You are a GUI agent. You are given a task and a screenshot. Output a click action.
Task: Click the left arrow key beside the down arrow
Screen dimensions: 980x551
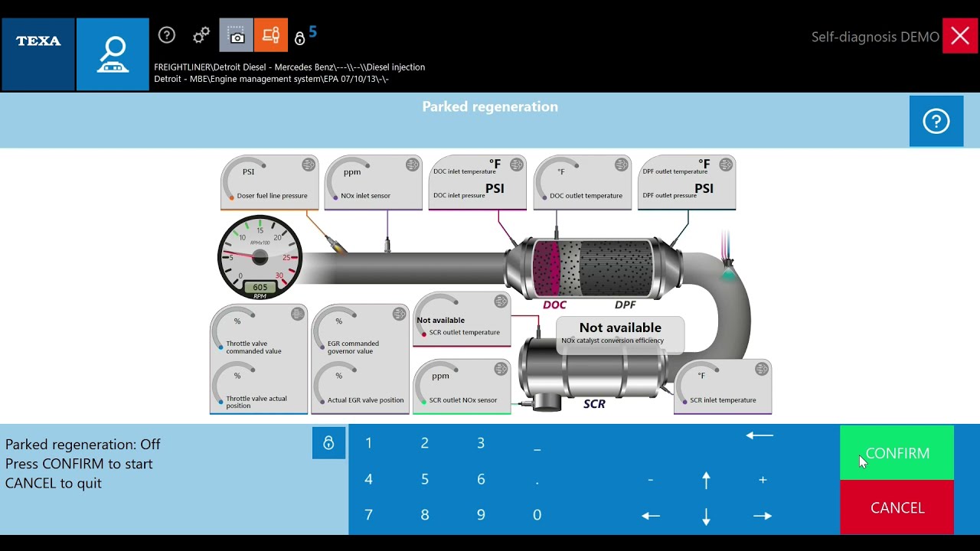coord(651,516)
